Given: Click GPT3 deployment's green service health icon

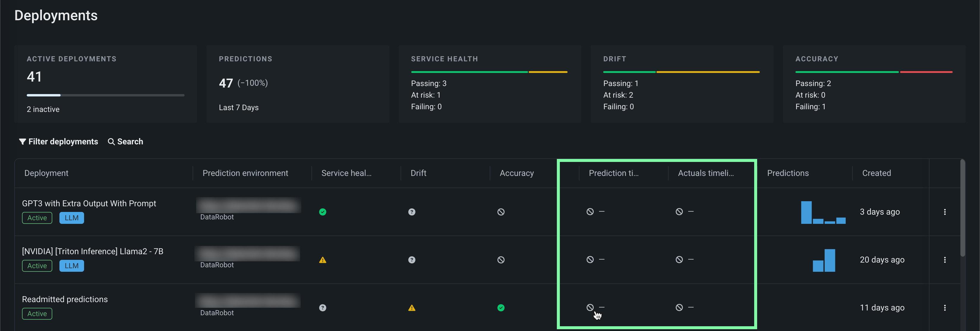Looking at the screenshot, I should tap(323, 212).
